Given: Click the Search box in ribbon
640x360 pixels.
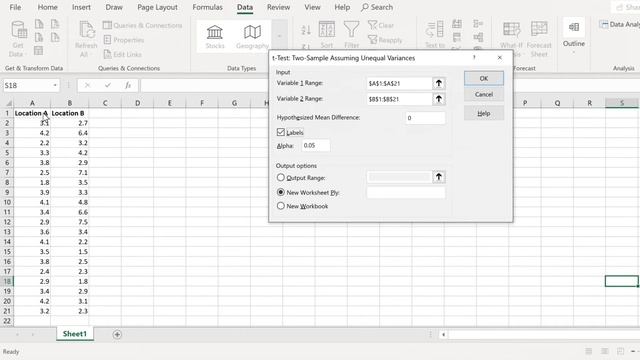Looking at the screenshot, I should coord(377,7).
